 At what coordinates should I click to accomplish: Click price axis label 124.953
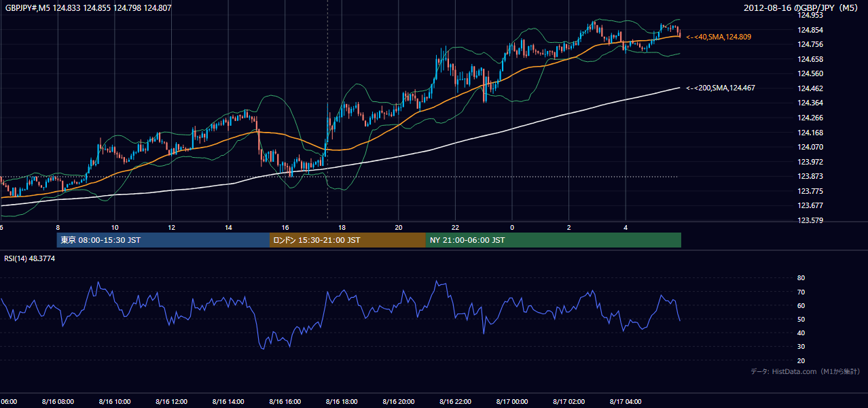point(810,15)
